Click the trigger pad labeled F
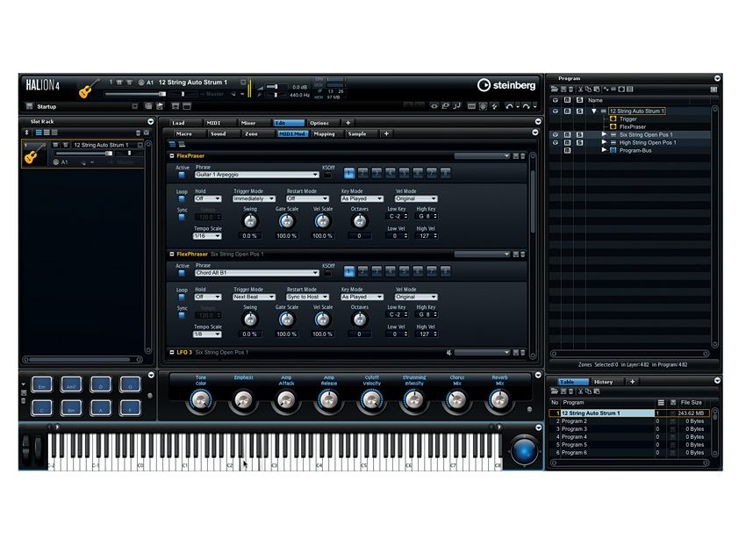The height and width of the screenshot is (560, 746). click(x=130, y=407)
